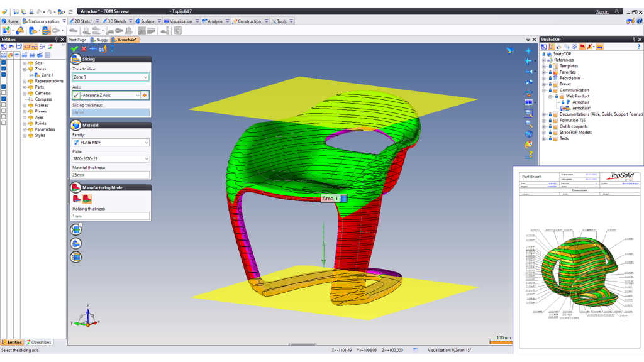644x362 pixels.
Task: Open the Family dropdown showing PLATE MDF
Action: [146, 143]
